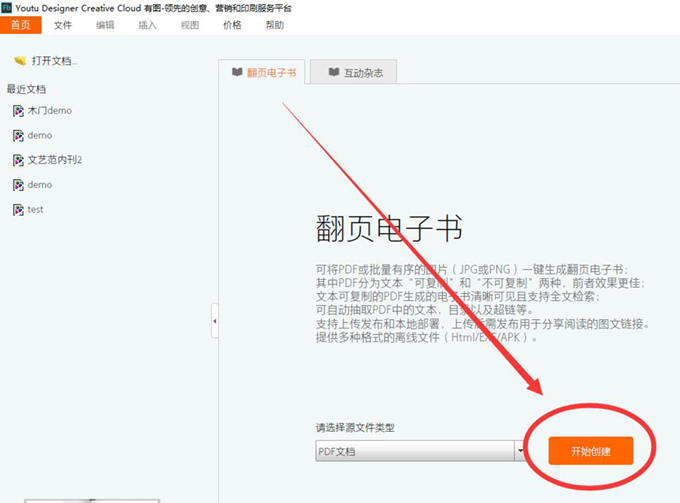Open the demo document just above test
Image resolution: width=680 pixels, height=503 pixels.
40,185
